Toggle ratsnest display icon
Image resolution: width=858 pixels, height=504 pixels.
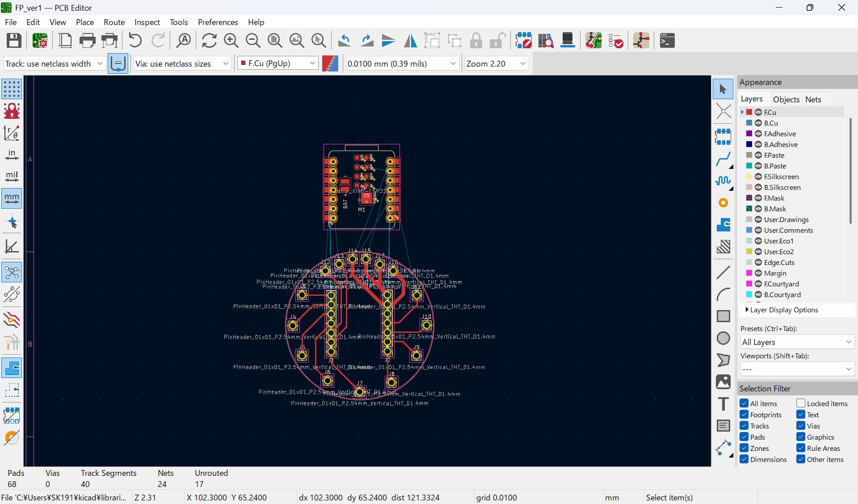12,273
